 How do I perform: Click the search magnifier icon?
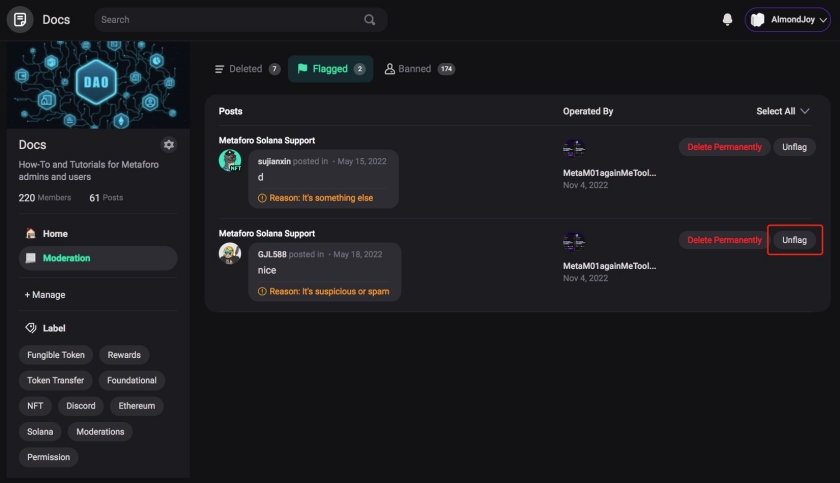[x=370, y=19]
